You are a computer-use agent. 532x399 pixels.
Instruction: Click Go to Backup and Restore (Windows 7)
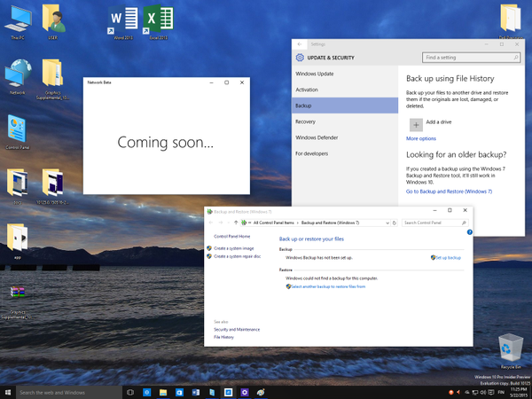(x=449, y=192)
